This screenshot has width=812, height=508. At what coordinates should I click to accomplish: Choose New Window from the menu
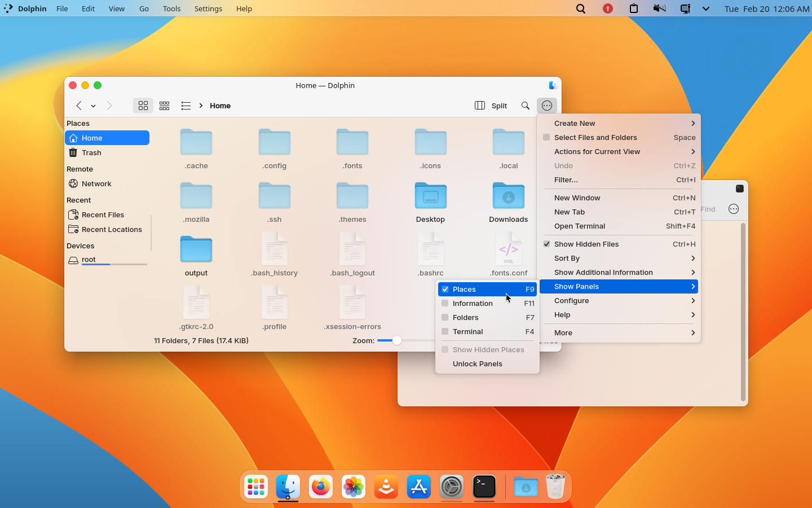click(619, 198)
